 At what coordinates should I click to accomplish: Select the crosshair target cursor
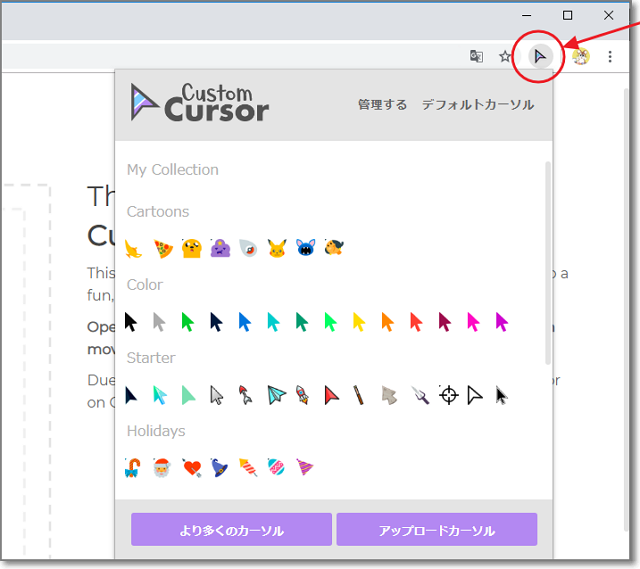point(449,395)
